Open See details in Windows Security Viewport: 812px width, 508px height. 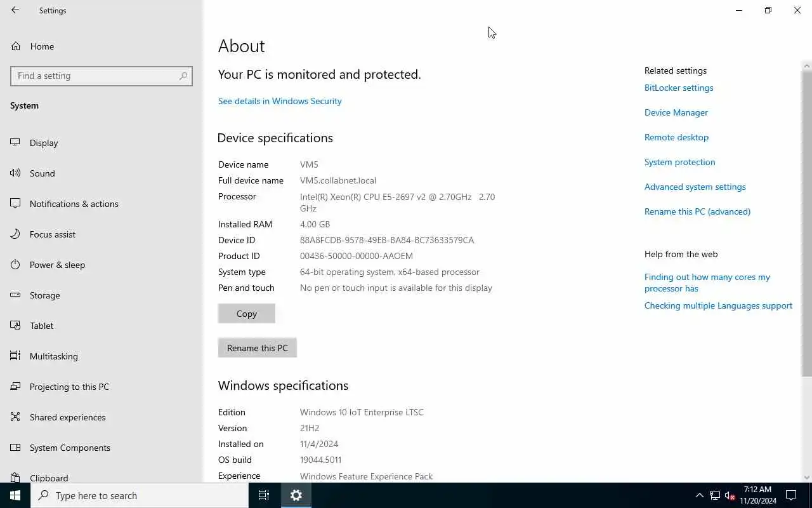(x=280, y=101)
